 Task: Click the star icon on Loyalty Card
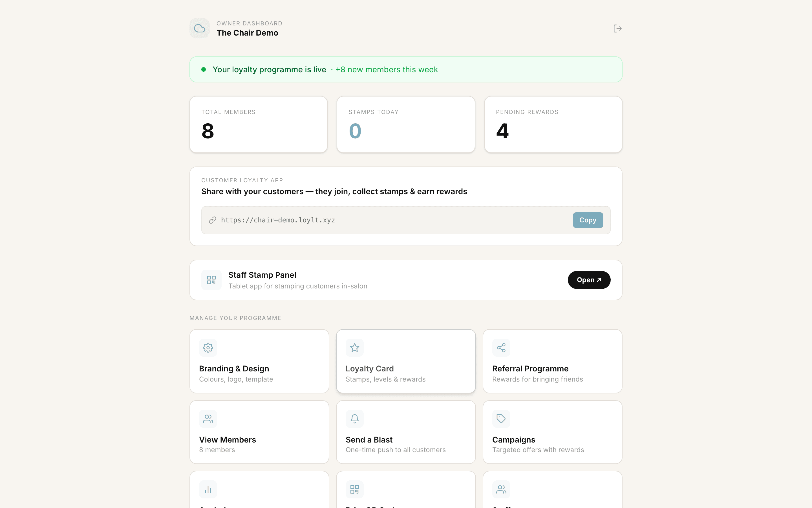355,347
